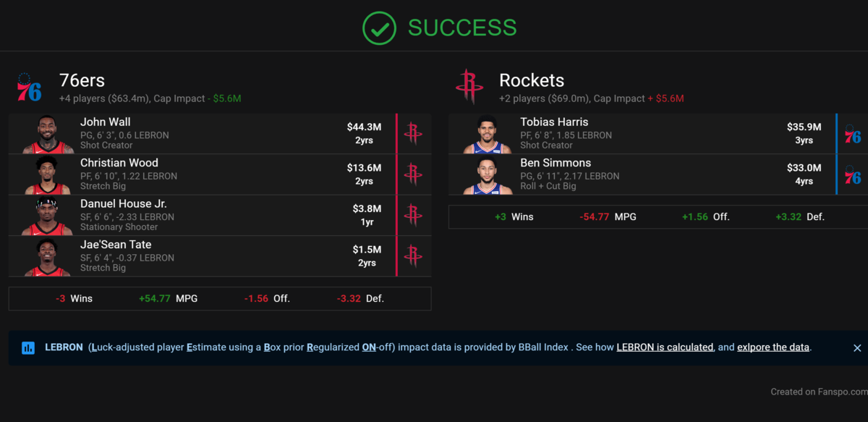Click 76ers logo beside Tobias Harris's salary
The width and height of the screenshot is (868, 422).
pos(853,133)
